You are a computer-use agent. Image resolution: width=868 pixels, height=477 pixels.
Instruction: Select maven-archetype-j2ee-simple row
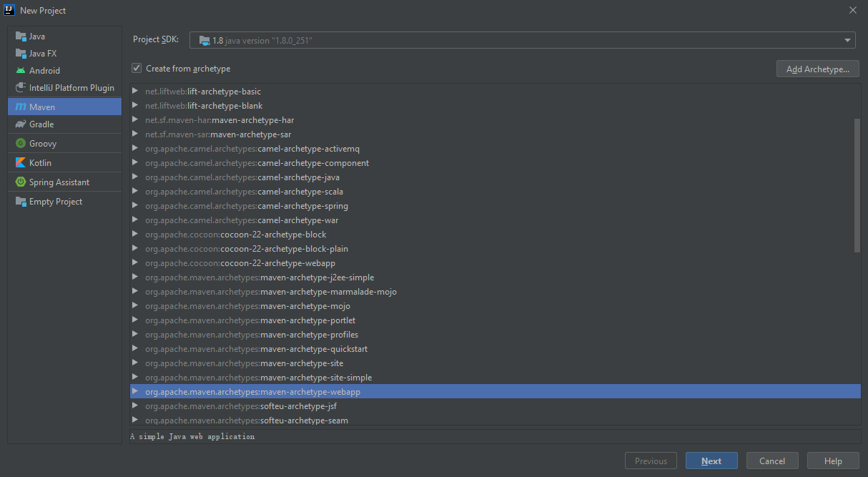495,277
